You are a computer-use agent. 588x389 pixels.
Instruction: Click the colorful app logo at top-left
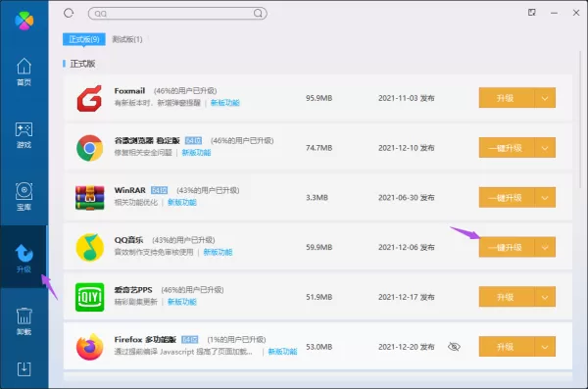(x=24, y=21)
